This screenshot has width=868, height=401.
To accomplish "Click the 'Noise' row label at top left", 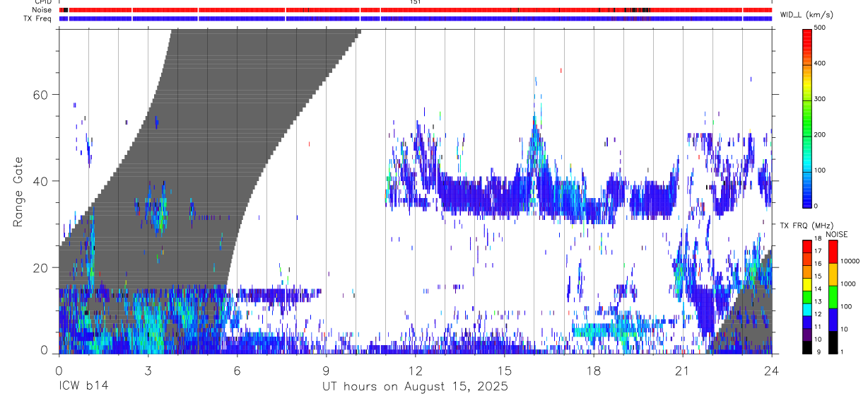I will [x=42, y=10].
